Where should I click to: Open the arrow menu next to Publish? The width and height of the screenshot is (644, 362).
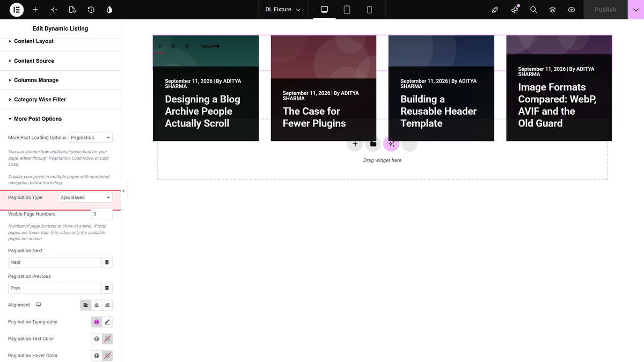636,10
